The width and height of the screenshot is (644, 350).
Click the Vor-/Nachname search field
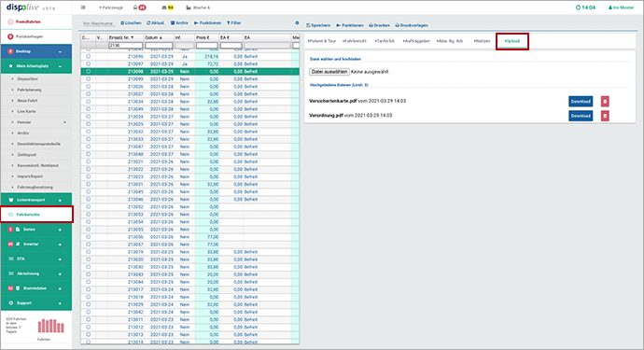98,23
